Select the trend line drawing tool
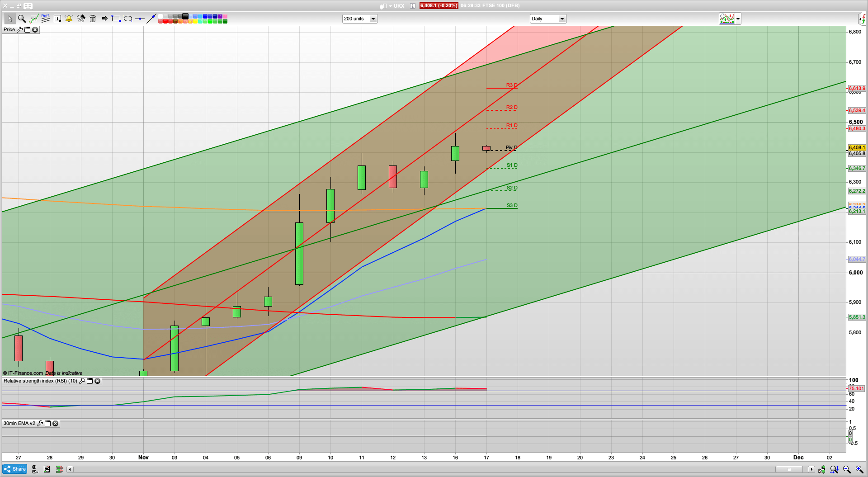 [151, 19]
